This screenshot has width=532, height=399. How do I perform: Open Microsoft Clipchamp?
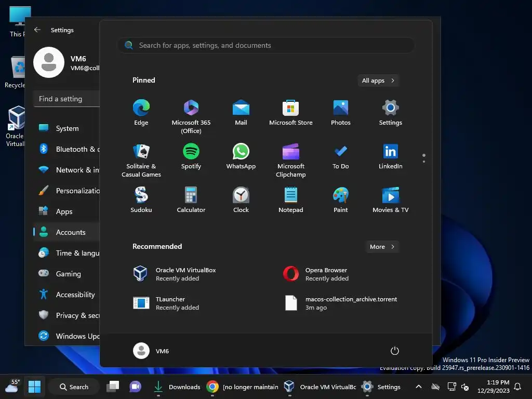[x=291, y=160]
